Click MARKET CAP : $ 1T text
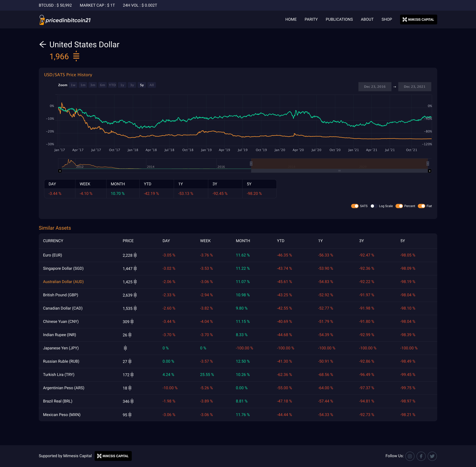Viewport: 476px width, 467px height. pos(97,5)
